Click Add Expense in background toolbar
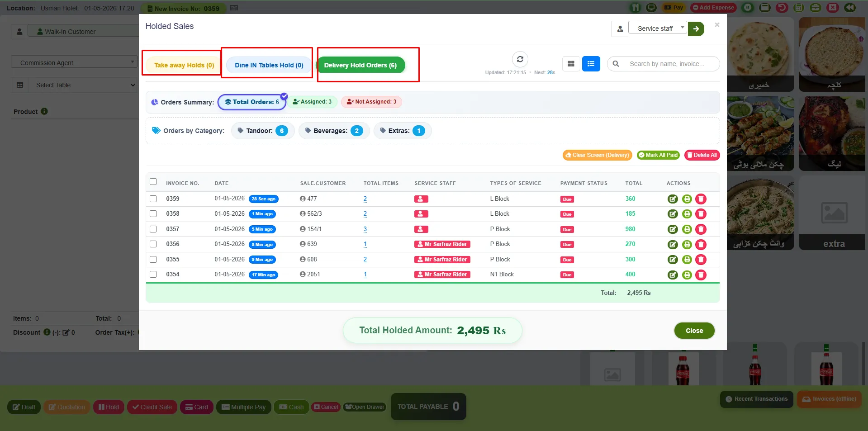This screenshot has height=431, width=868. [713, 8]
